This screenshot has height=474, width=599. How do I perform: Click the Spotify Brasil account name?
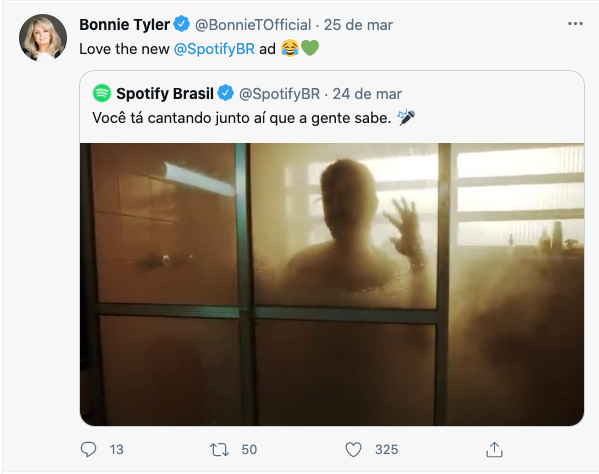click(x=165, y=94)
